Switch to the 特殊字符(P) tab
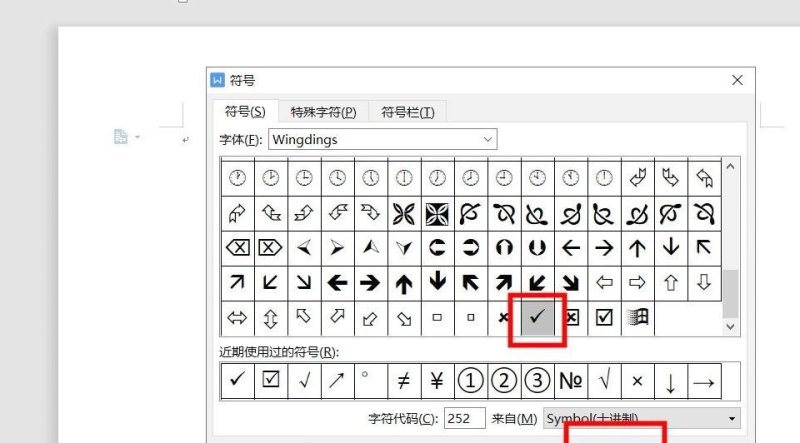The height and width of the screenshot is (443, 800). pos(323,112)
